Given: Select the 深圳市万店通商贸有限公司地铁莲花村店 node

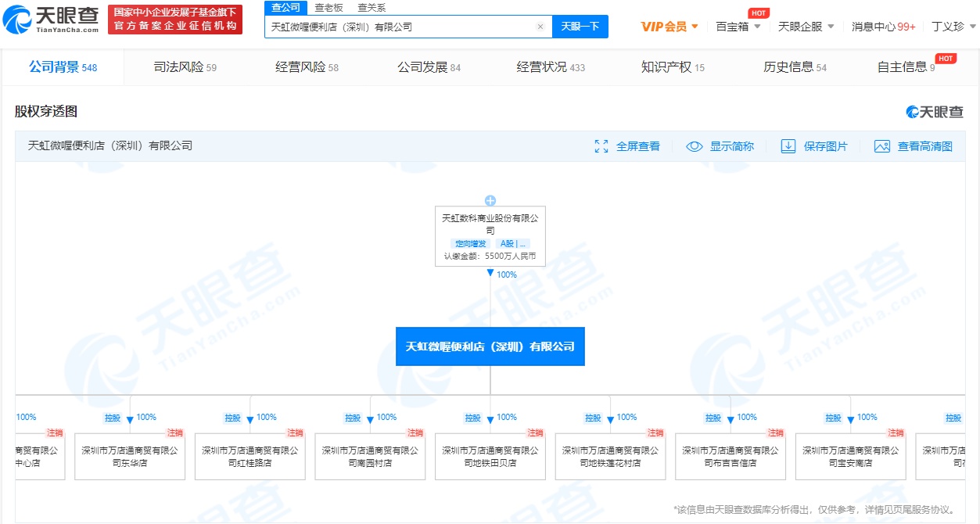Looking at the screenshot, I should (610, 457).
